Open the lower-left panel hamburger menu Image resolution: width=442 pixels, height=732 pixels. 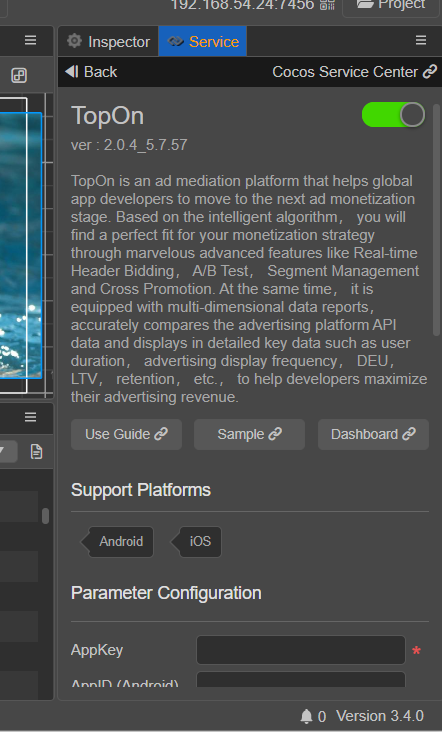(x=30, y=417)
